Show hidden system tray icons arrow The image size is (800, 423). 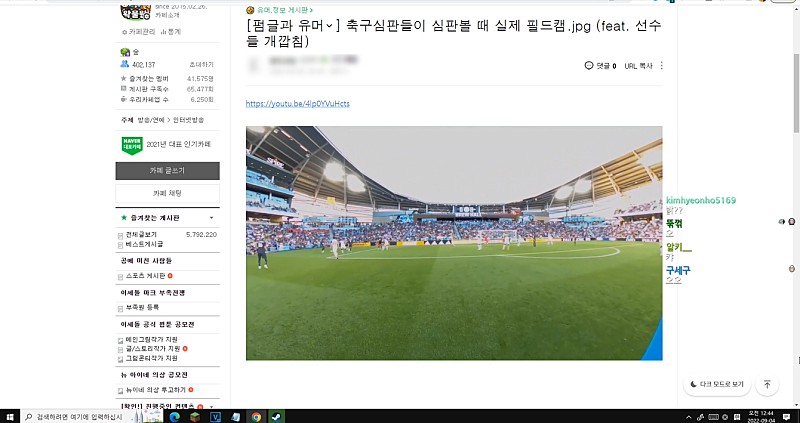689,417
